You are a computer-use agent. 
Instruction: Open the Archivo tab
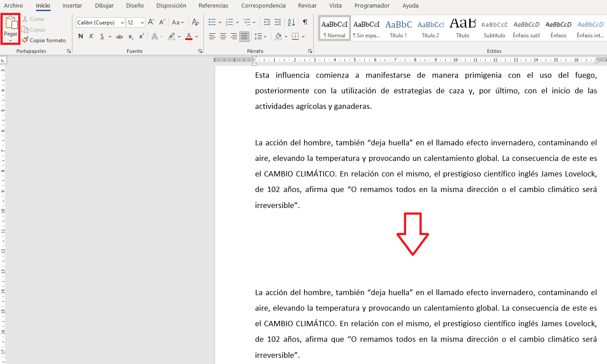pos(13,6)
